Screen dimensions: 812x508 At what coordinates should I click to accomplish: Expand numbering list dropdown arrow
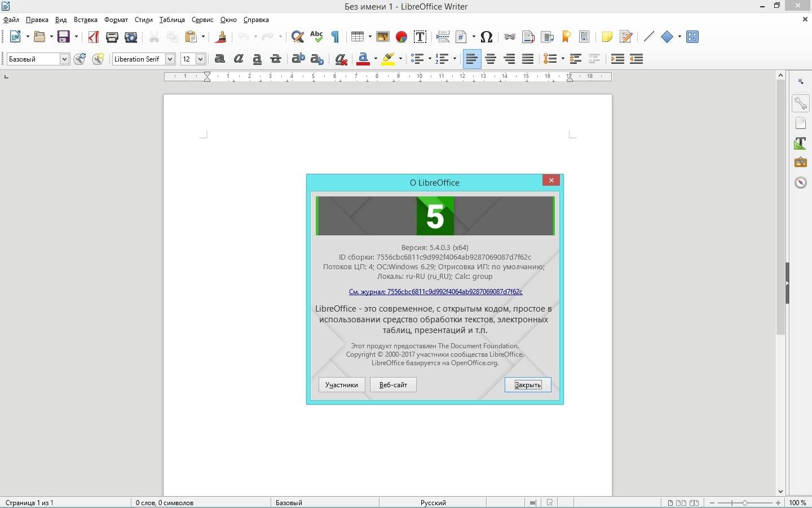454,59
